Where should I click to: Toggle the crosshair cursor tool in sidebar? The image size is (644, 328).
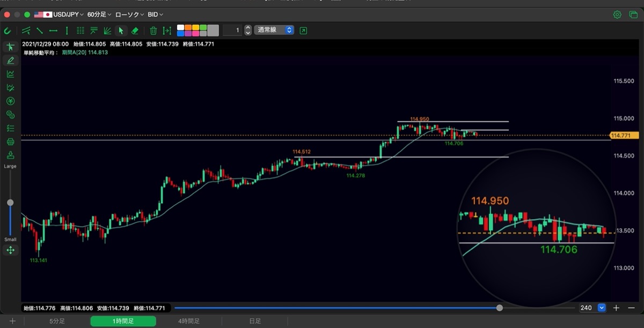[x=10, y=47]
